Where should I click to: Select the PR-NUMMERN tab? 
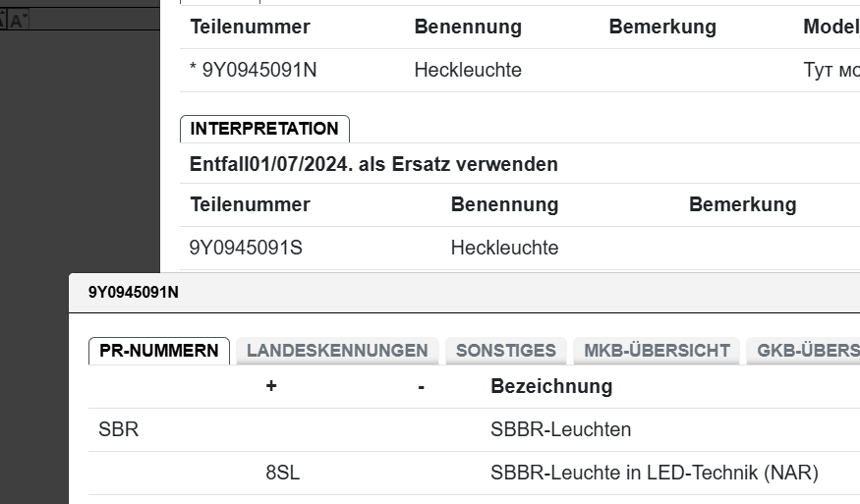pyautogui.click(x=159, y=351)
